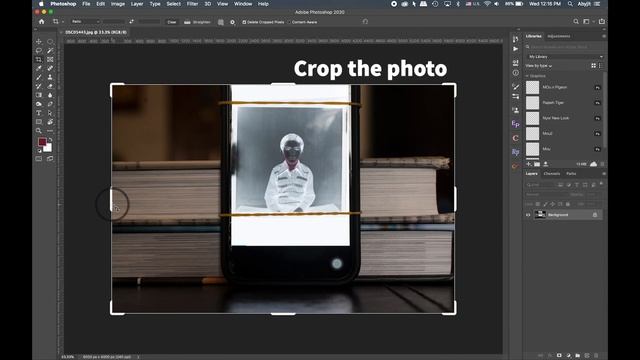Unlock the Background layer lock icon
The width and height of the screenshot is (640, 360).
pyautogui.click(x=595, y=215)
